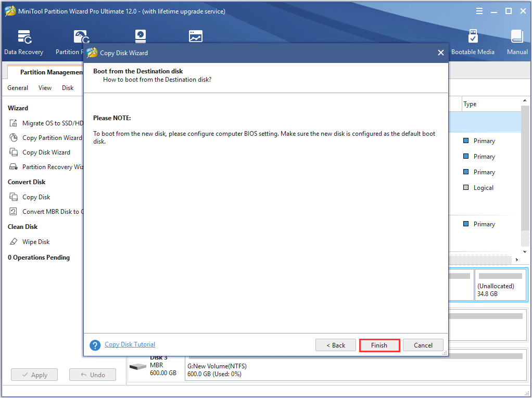Open the General menu
Image resolution: width=532 pixels, height=398 pixels.
point(17,87)
